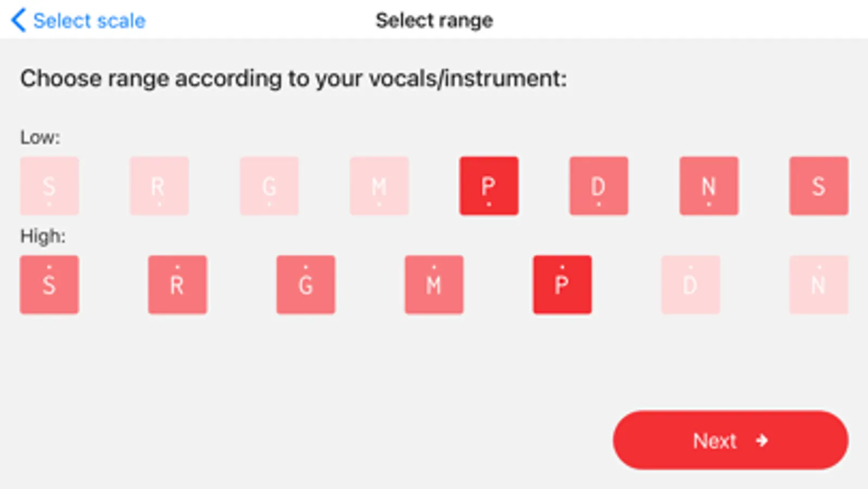Click the arrow icon inside Next button
Screen dimensions: 868x489
[762, 440]
